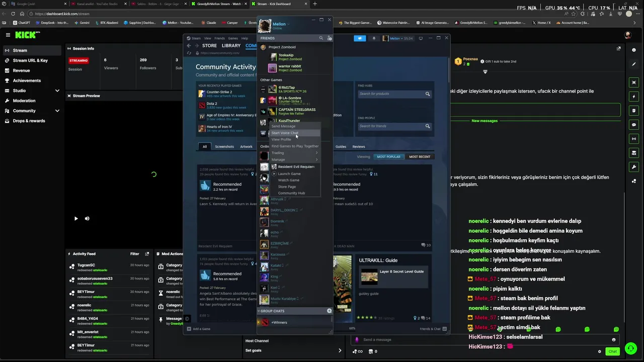Open emoji picker in Kick chat
This screenshot has height=362, width=644.
pyautogui.click(x=613, y=340)
